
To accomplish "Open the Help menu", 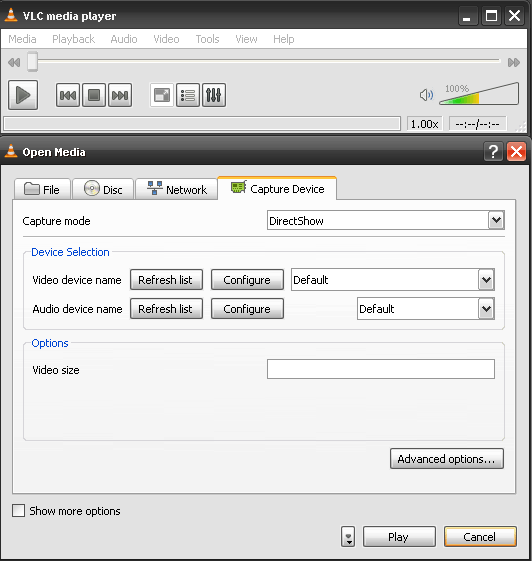I will [x=284, y=39].
